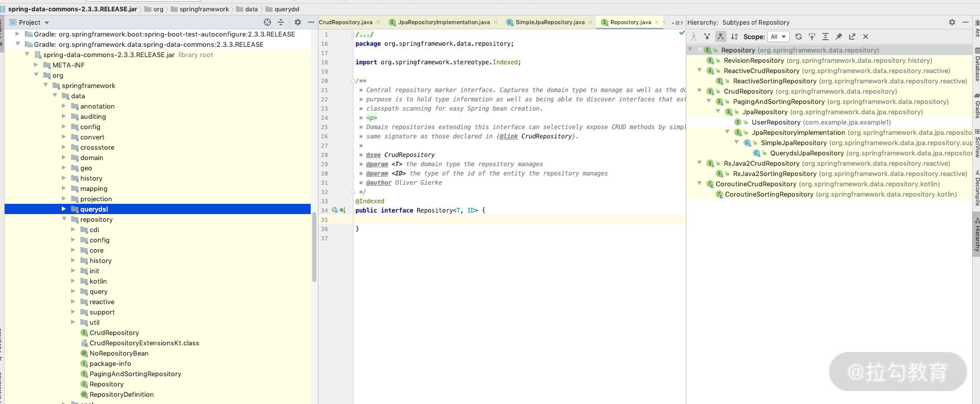980x404 pixels.
Task: Select CrudRepositoryExtensionsKt.class file
Action: click(x=144, y=343)
